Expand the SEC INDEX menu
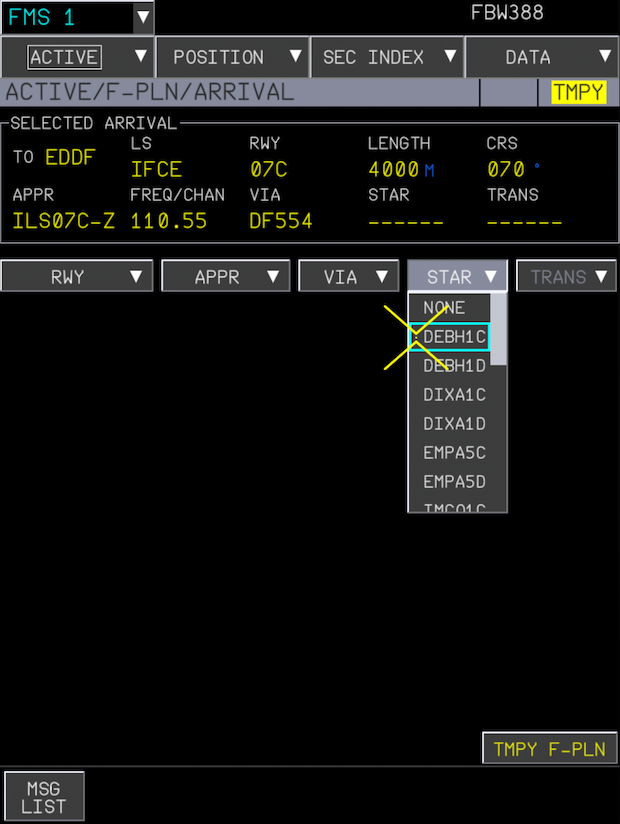Screen dimensions: 620x824 tap(387, 57)
